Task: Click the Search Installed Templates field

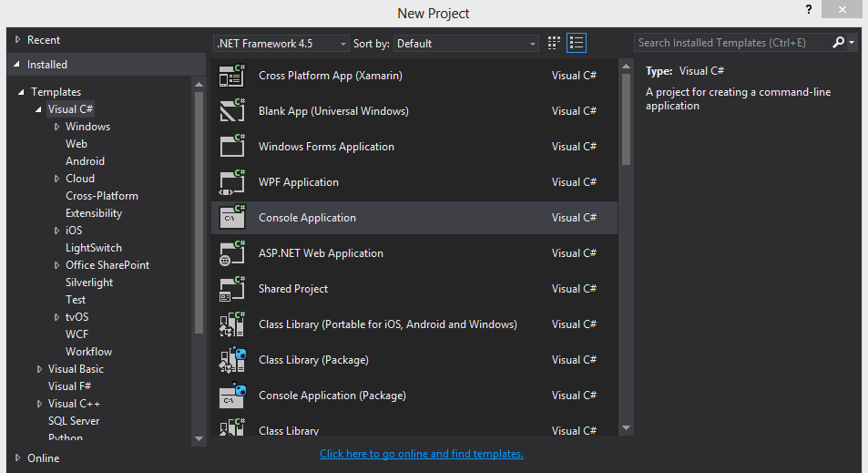Action: click(732, 43)
